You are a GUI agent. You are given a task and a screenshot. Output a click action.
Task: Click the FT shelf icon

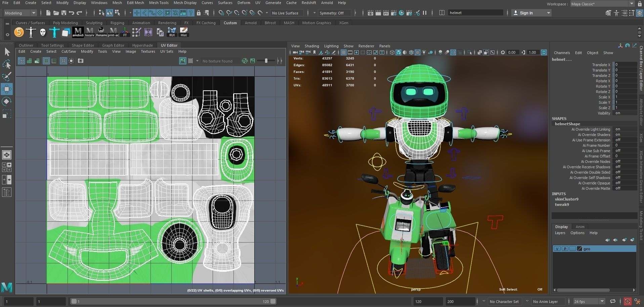(x=125, y=32)
